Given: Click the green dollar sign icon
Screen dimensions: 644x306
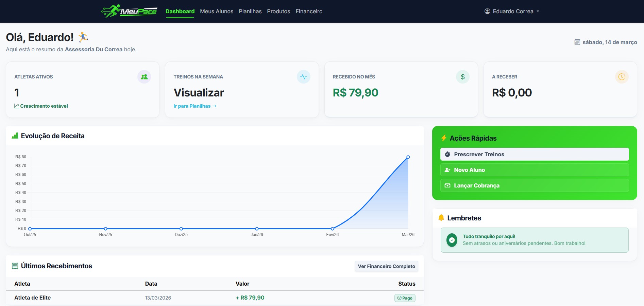Looking at the screenshot, I should [462, 77].
